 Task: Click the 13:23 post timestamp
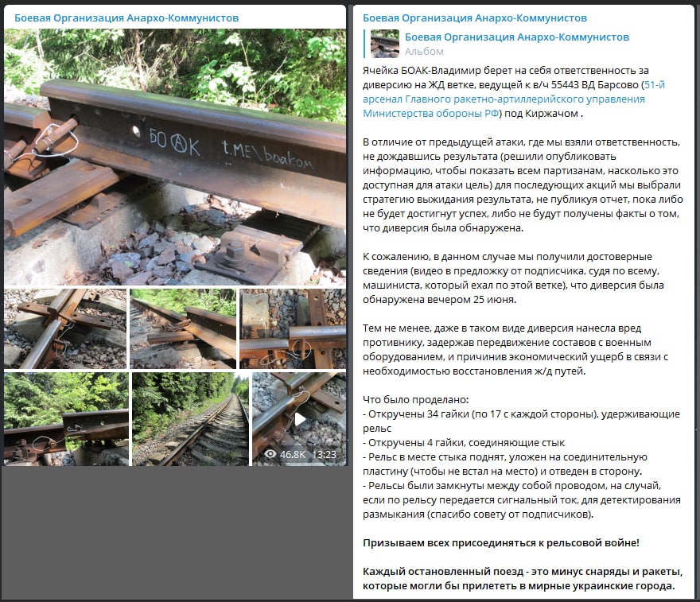click(x=324, y=454)
